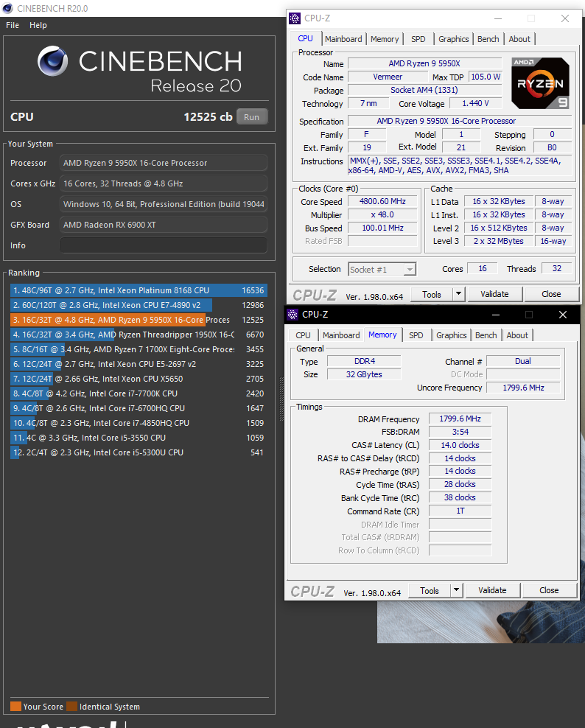
Task: Select Intel Xeon X5650 ranking row
Action: point(139,379)
